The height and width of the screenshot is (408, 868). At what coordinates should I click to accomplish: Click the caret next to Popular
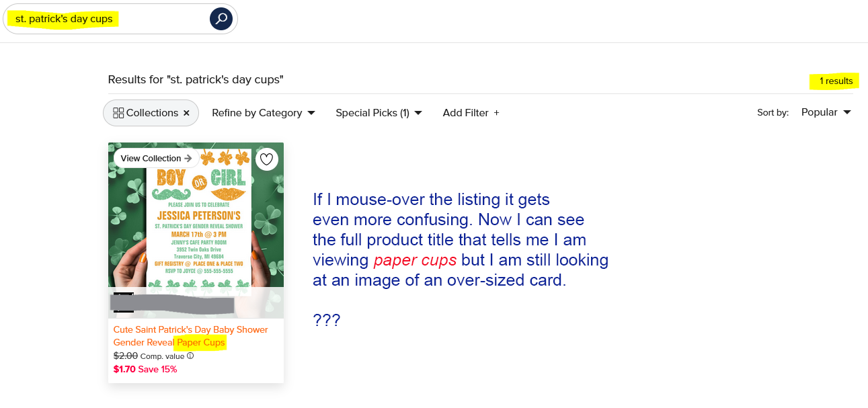click(846, 112)
